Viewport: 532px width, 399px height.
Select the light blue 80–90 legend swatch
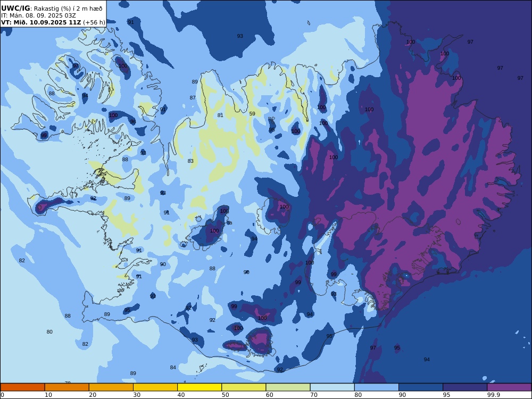(377, 387)
